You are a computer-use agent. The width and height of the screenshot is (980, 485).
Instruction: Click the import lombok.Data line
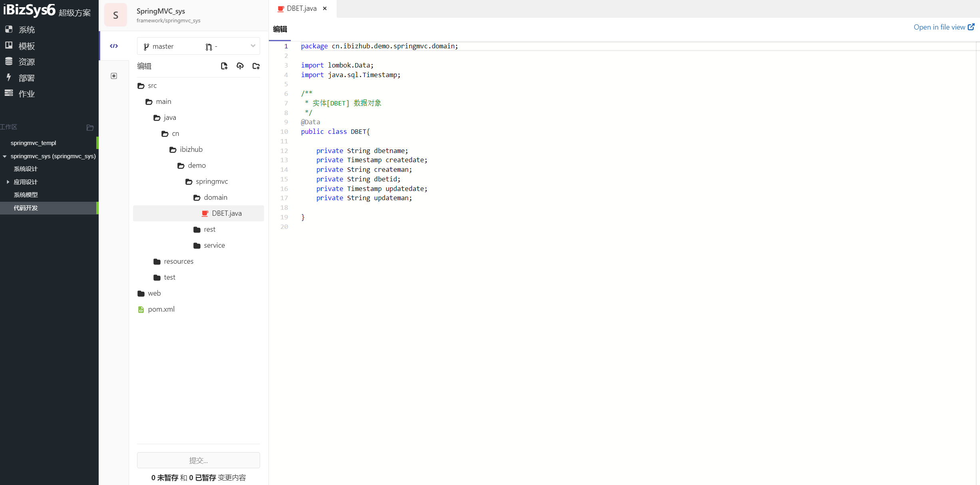pyautogui.click(x=337, y=65)
